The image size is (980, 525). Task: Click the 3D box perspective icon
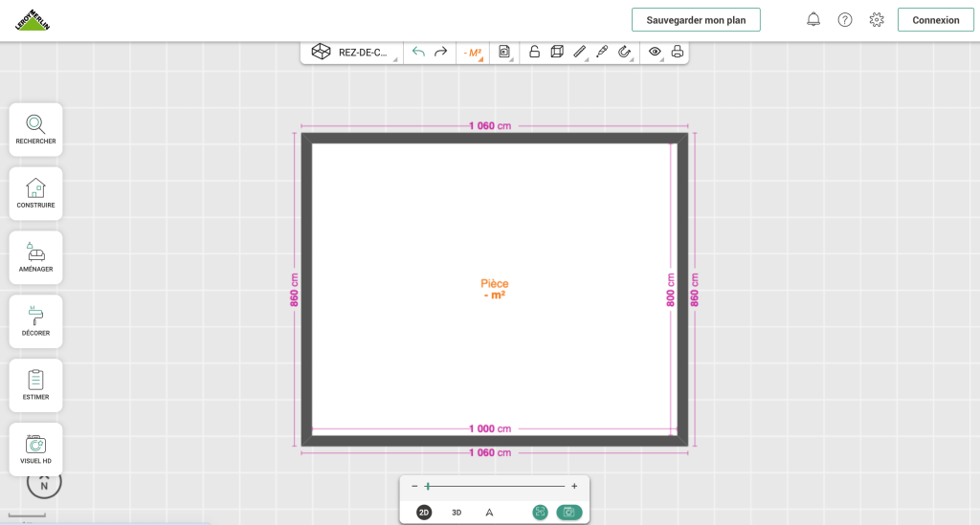[557, 52]
